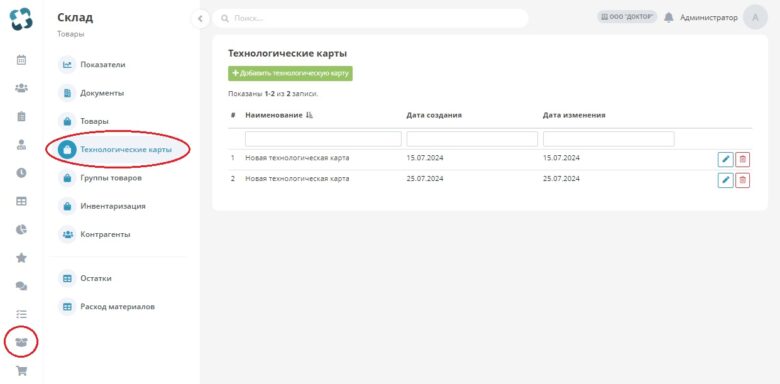Open the Группы товаров menu item
The image size is (780, 384).
click(x=111, y=178)
